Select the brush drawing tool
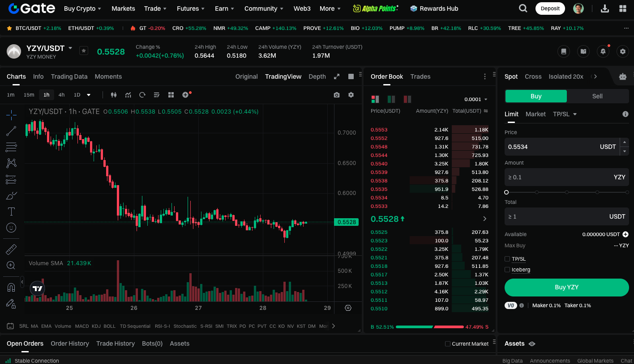The height and width of the screenshot is (364, 634). tap(11, 195)
